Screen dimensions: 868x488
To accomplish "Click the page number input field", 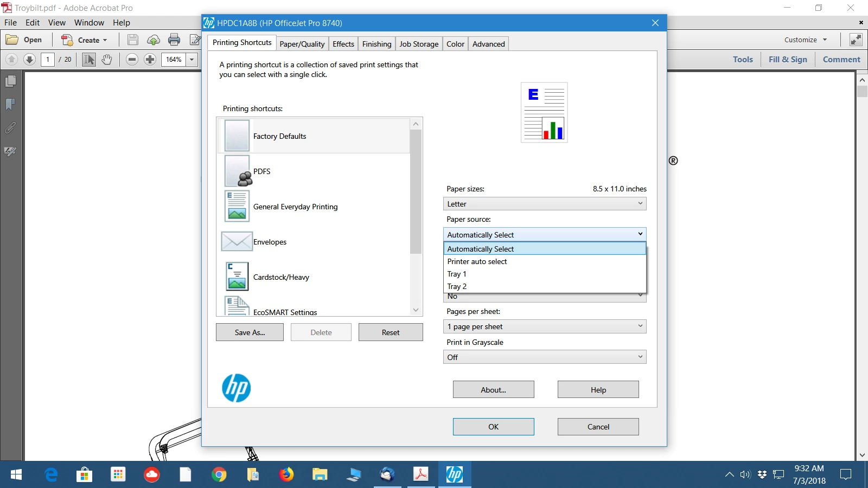I will pos(48,60).
